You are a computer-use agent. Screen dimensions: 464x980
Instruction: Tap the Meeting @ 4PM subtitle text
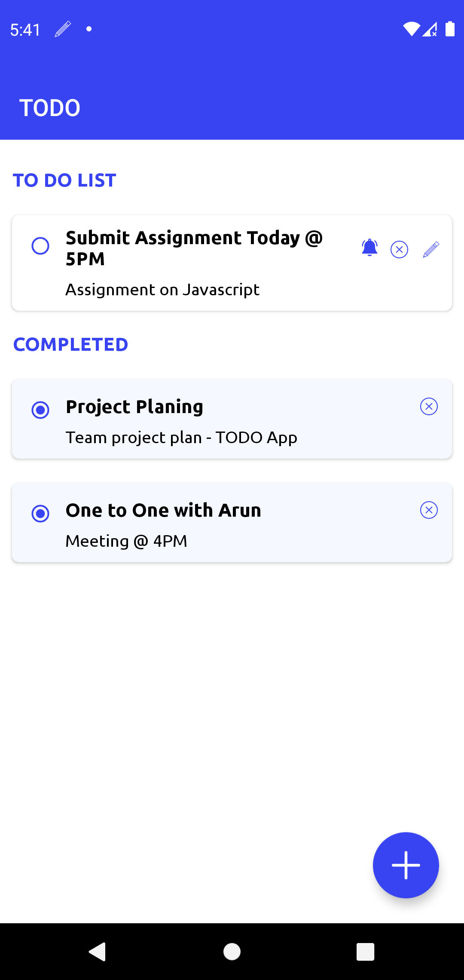point(126,541)
